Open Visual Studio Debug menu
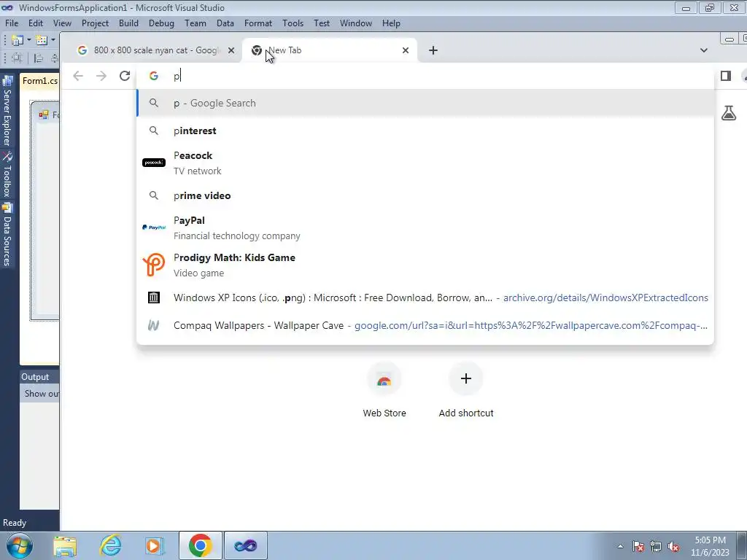This screenshot has width=747, height=560. [x=161, y=23]
